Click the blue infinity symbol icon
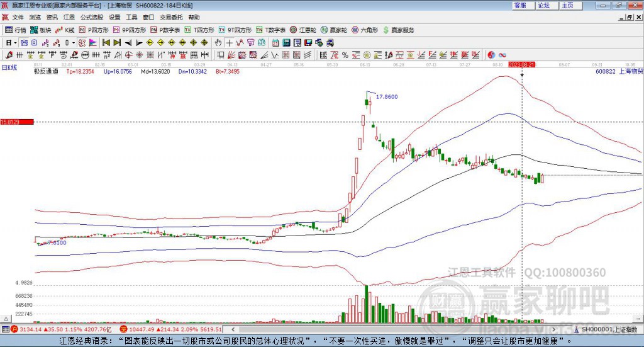 coord(502,55)
